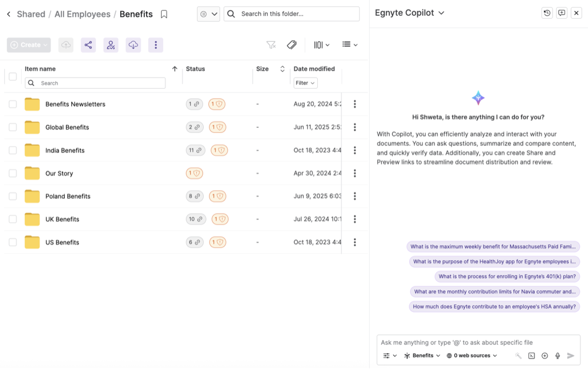Open the Create dropdown

(28, 45)
